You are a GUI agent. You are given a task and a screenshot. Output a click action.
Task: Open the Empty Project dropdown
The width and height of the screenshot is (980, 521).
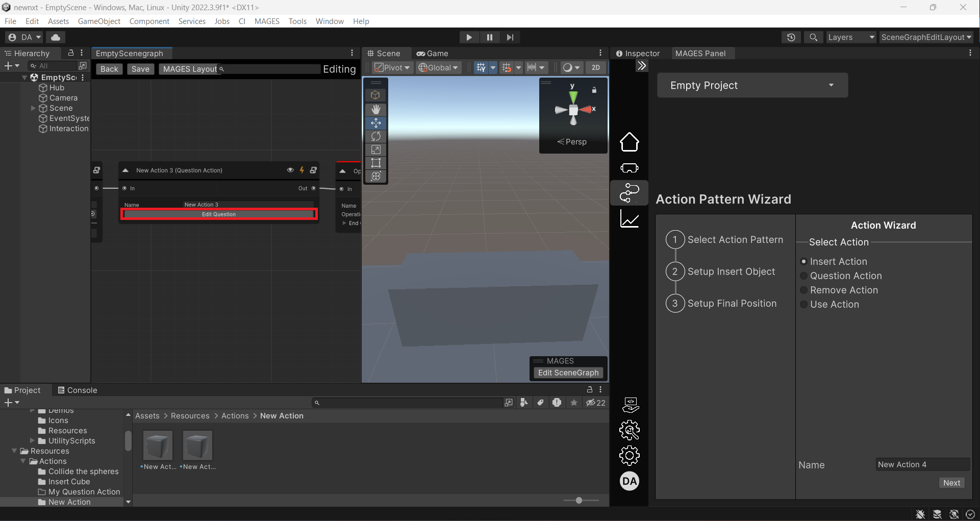click(752, 85)
